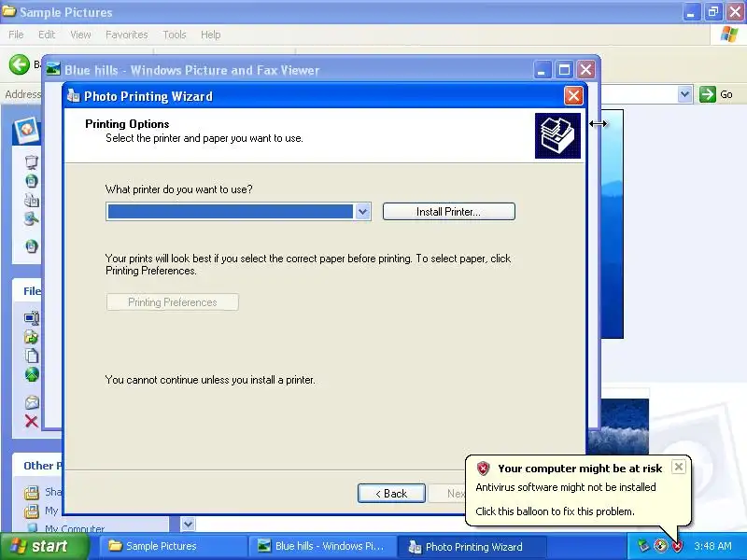Open the Tools menu in Sample Pictures
The height and width of the screenshot is (560, 747).
click(x=175, y=35)
